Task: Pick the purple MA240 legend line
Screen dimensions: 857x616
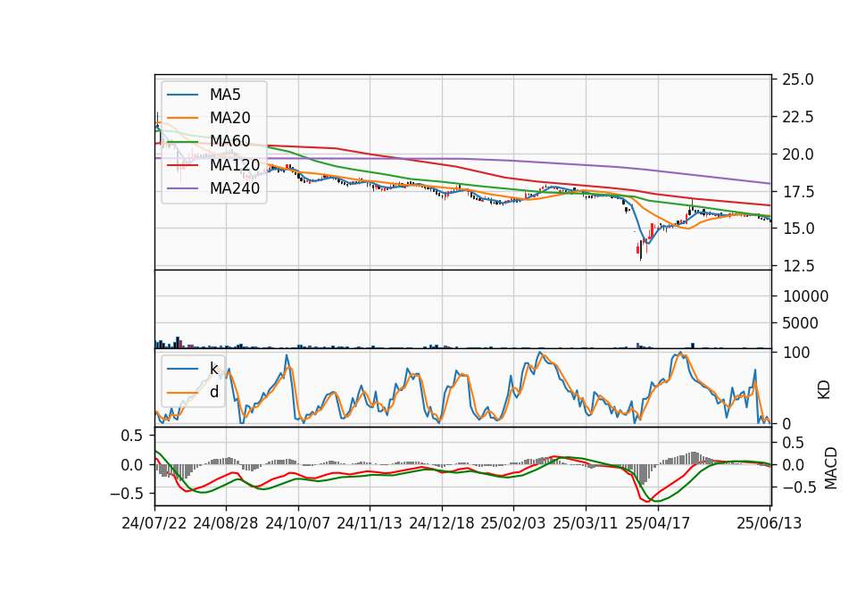Action: (182, 188)
